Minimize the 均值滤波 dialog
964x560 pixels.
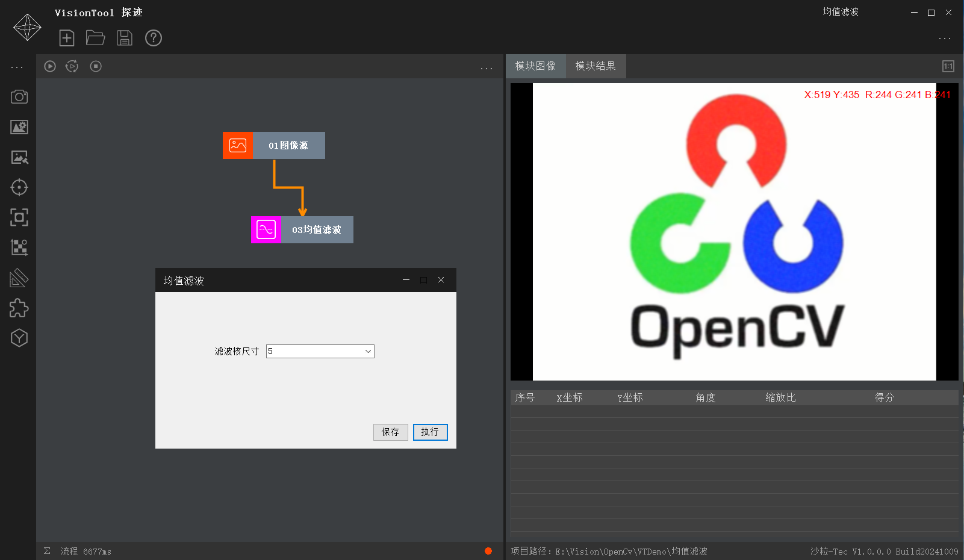406,280
